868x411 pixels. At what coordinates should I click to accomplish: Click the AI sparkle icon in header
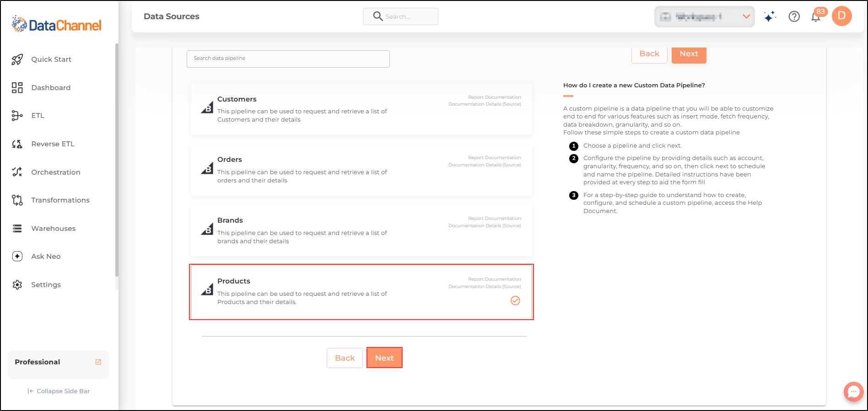770,17
